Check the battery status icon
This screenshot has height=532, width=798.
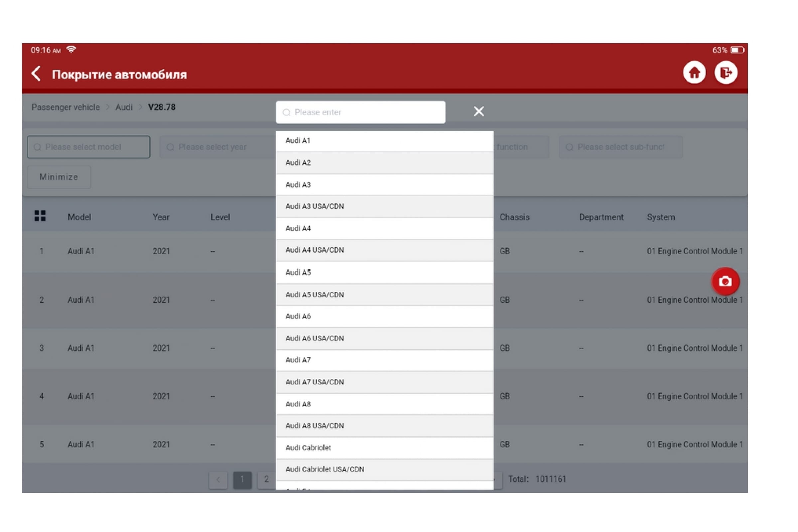(x=737, y=50)
